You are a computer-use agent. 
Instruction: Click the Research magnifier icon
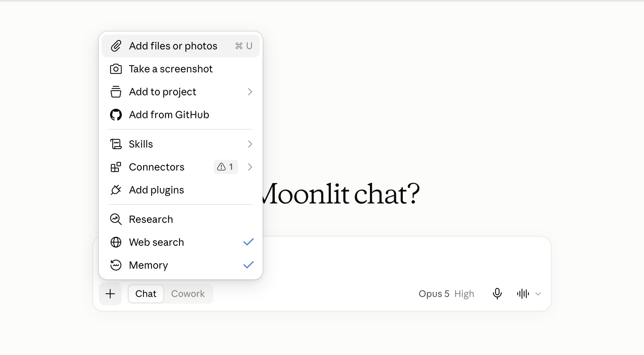(116, 219)
